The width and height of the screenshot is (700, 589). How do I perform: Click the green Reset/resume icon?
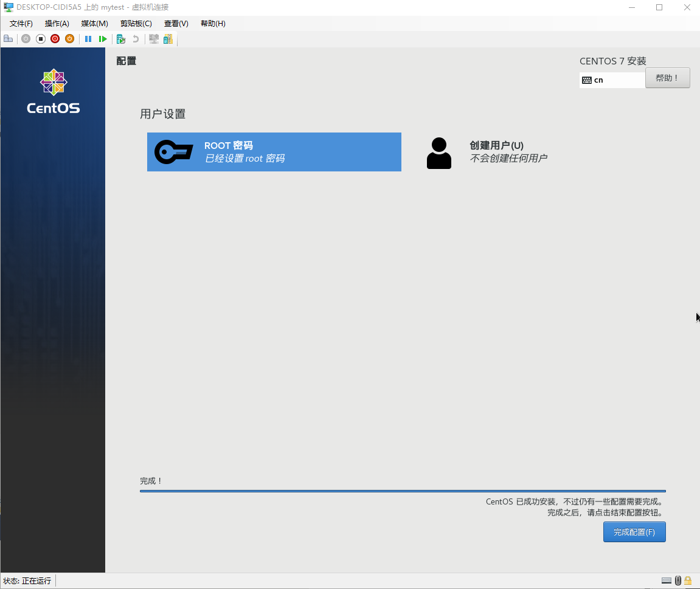click(x=103, y=39)
